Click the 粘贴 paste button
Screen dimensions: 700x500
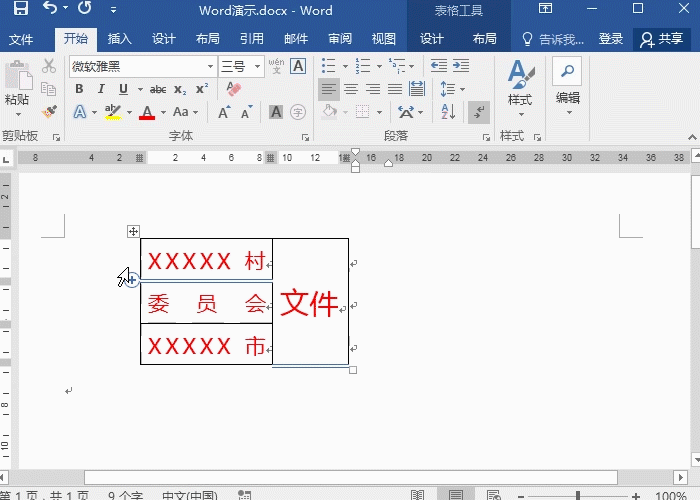point(17,83)
